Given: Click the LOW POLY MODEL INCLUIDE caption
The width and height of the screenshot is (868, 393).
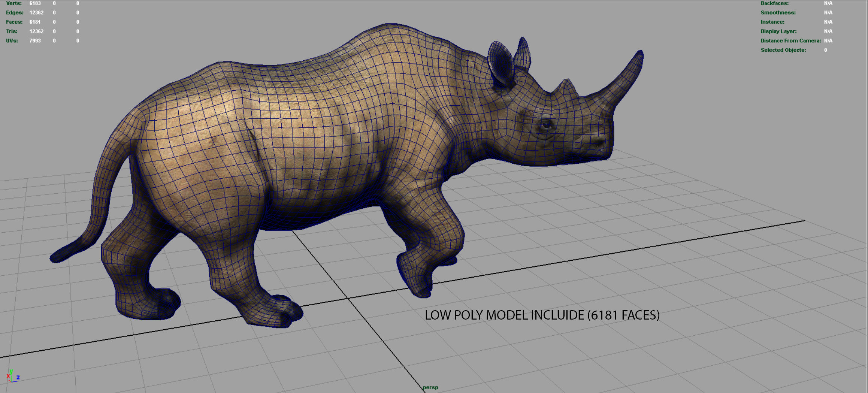Looking at the screenshot, I should pos(542,315).
